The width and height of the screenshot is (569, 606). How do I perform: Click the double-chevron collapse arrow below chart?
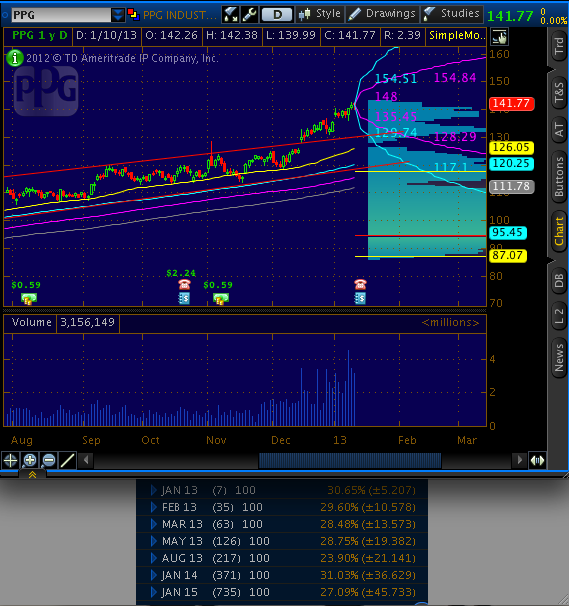click(32, 475)
